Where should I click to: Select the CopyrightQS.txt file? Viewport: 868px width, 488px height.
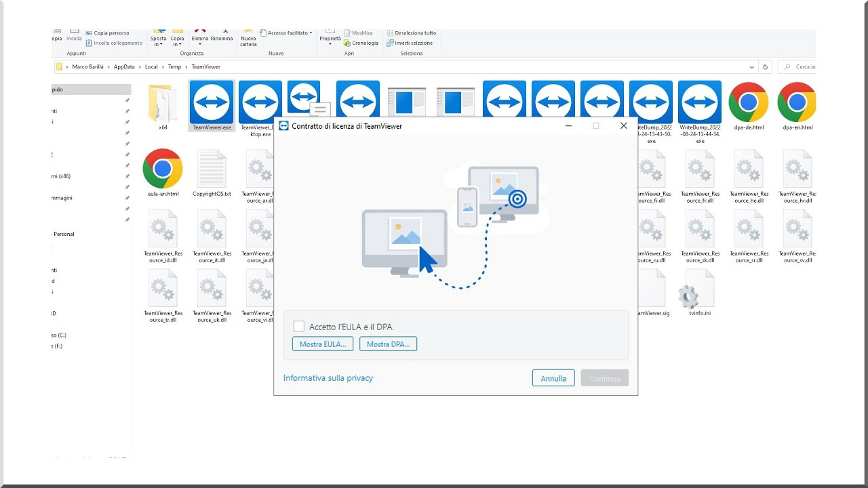pyautogui.click(x=212, y=173)
